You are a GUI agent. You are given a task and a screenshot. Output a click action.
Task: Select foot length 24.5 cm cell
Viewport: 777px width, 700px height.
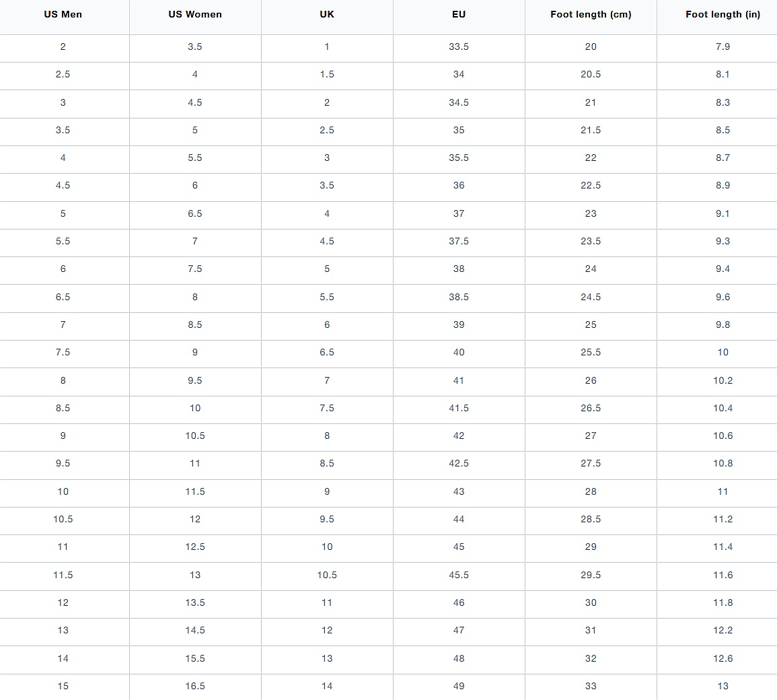point(591,297)
